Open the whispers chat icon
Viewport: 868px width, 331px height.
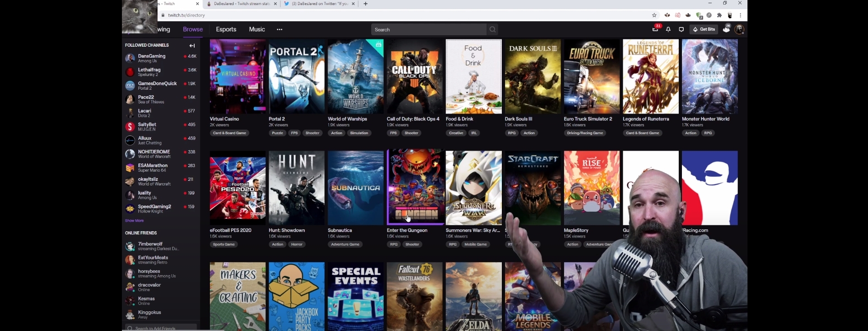[x=681, y=29]
